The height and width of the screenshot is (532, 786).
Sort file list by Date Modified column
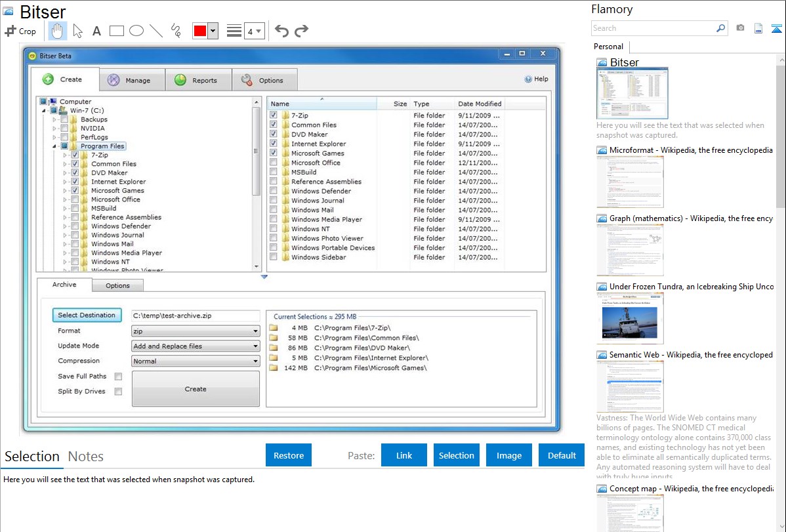479,104
